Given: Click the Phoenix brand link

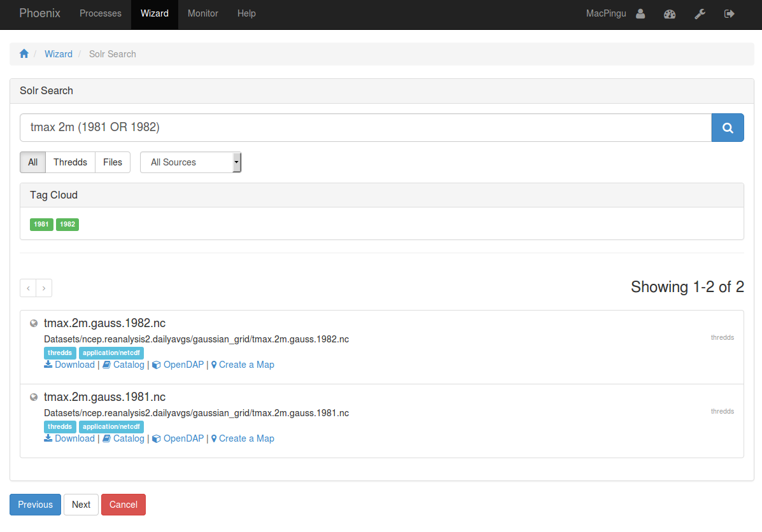Looking at the screenshot, I should coord(40,13).
